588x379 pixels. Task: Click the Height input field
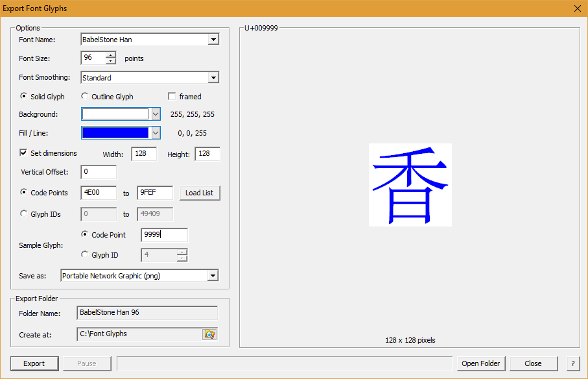coord(207,154)
